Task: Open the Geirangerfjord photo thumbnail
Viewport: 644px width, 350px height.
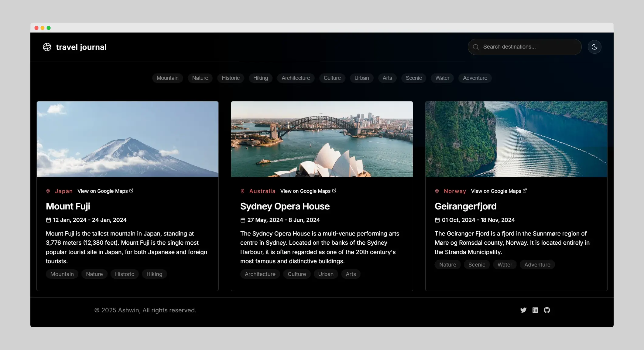Action: (516, 139)
